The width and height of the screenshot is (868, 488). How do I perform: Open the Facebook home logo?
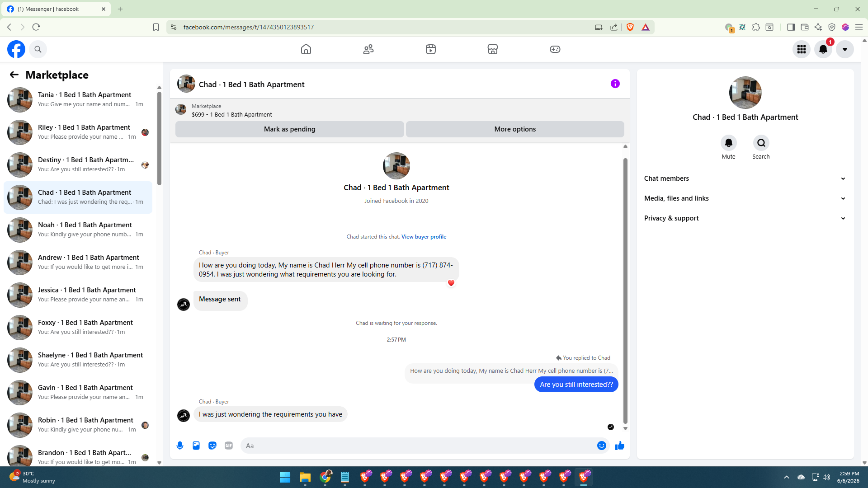click(x=16, y=49)
